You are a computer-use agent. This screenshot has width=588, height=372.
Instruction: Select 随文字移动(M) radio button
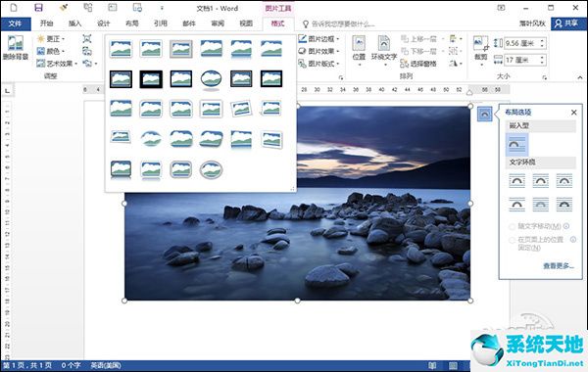[512, 227]
